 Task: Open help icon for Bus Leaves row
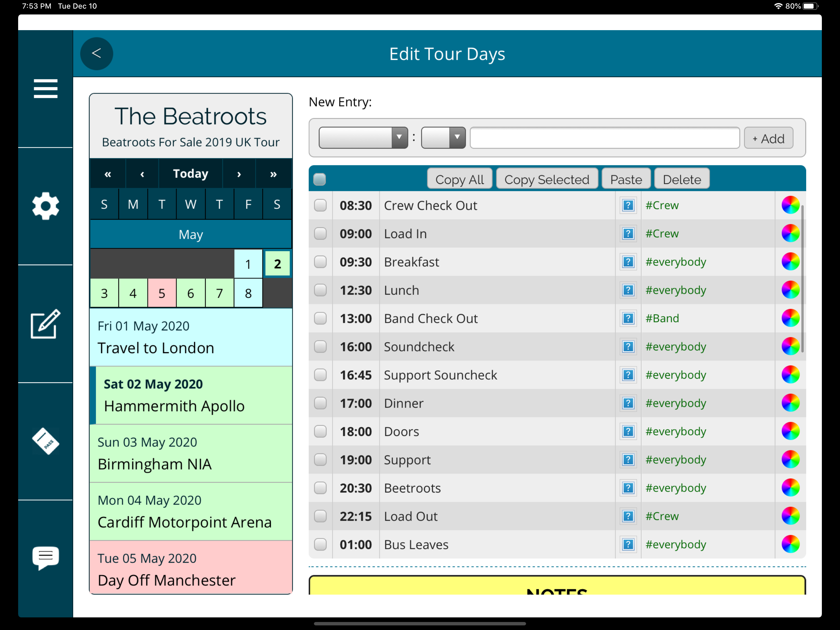point(628,544)
